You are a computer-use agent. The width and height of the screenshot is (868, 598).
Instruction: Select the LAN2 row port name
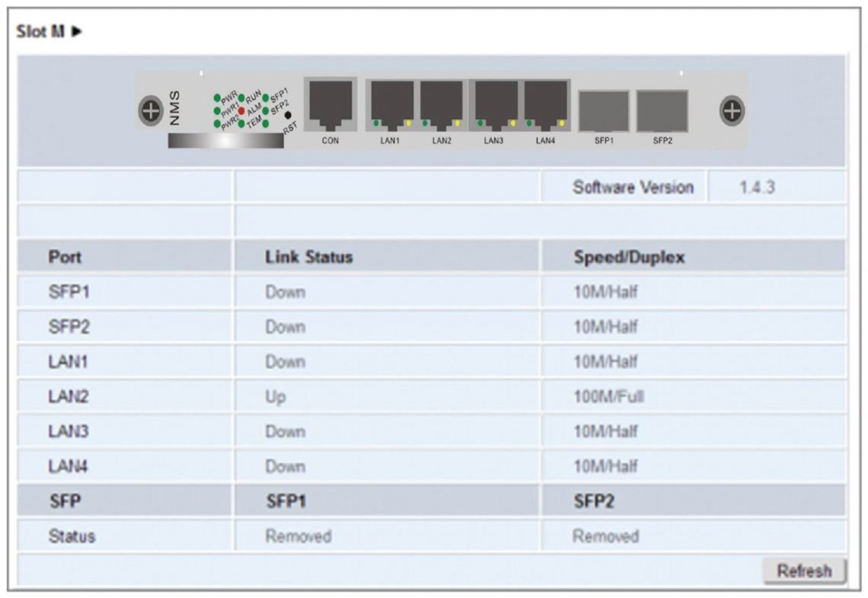tap(65, 397)
